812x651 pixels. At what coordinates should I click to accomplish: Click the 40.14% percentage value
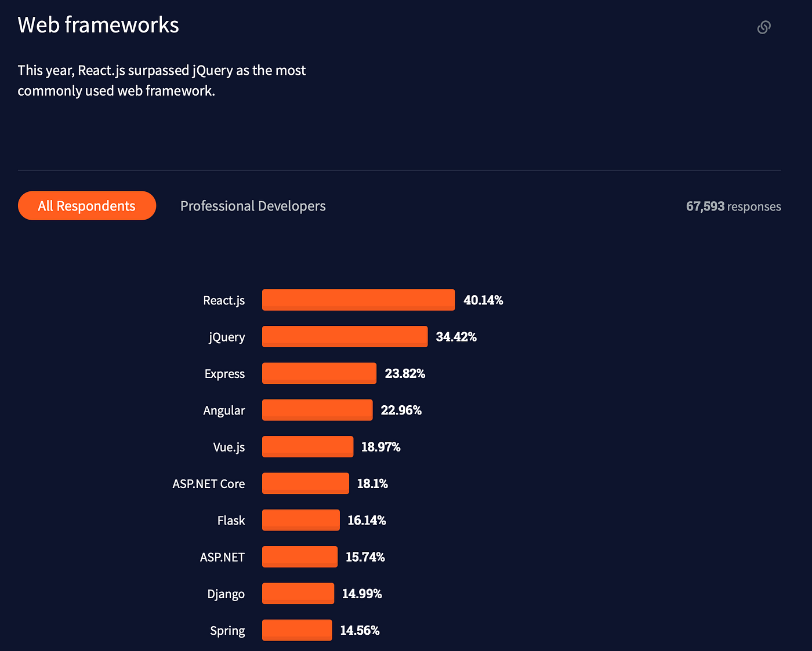483,300
